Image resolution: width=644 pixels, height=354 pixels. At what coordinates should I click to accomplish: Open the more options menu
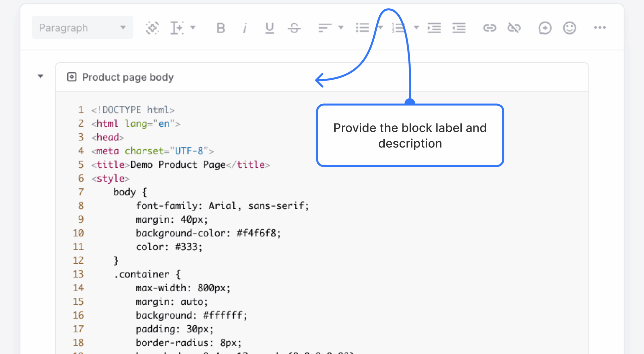(600, 28)
